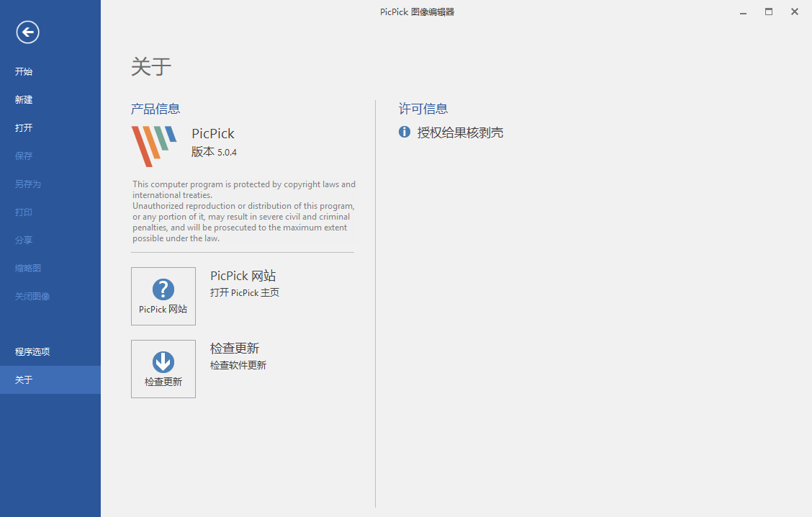812x517 pixels.
Task: Click the 检查更新 download arrow button
Action: coord(163,369)
